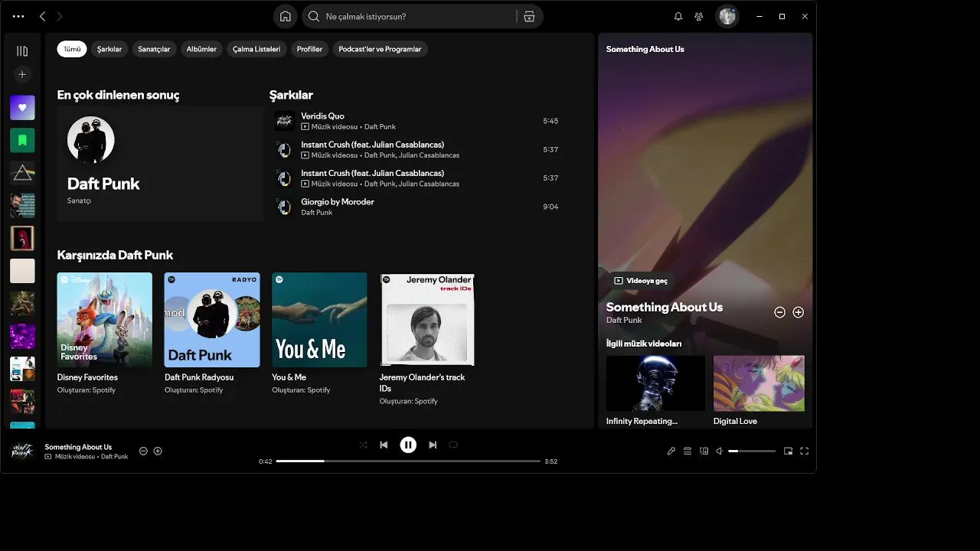980x551 pixels.
Task: Open the play queue icon
Action: coord(688,452)
